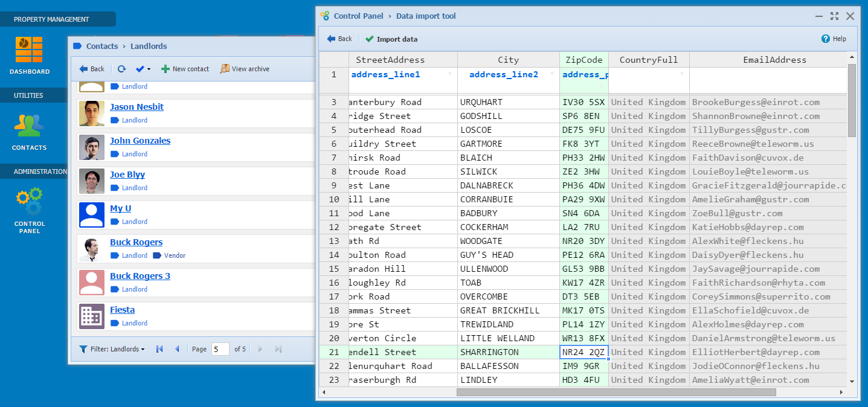Screen dimensions: 868x407
Task: Open the checkmark selection dropdown
Action: (143, 69)
